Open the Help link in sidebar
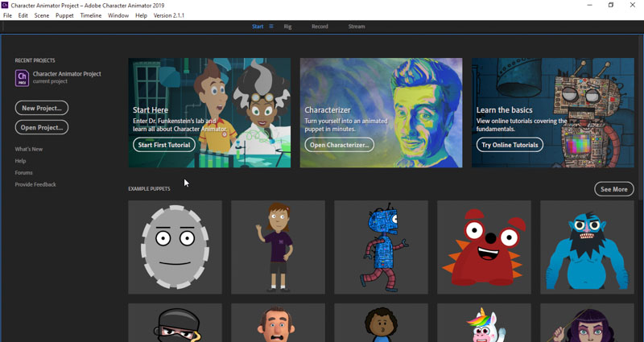Image resolution: width=644 pixels, height=342 pixels. point(21,161)
